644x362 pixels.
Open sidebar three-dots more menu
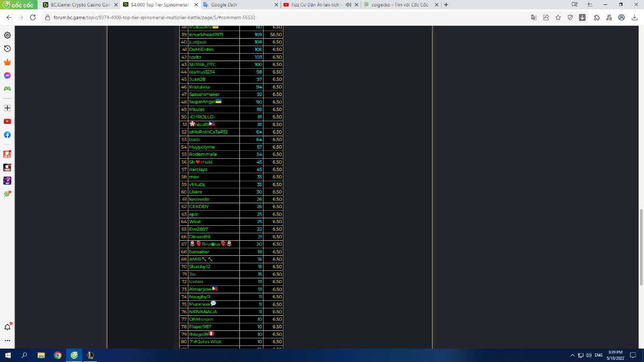click(8, 340)
